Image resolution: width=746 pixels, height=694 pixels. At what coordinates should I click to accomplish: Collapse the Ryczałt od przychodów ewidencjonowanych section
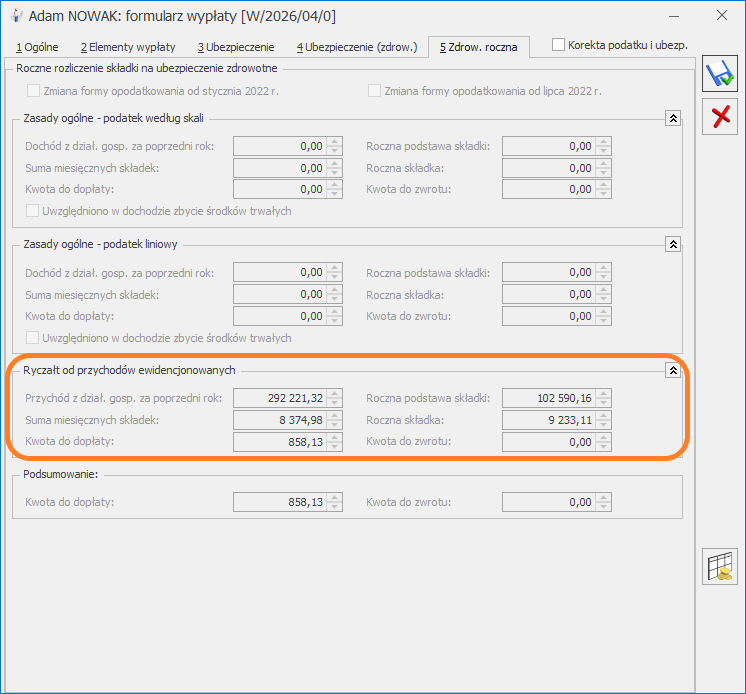click(x=673, y=370)
